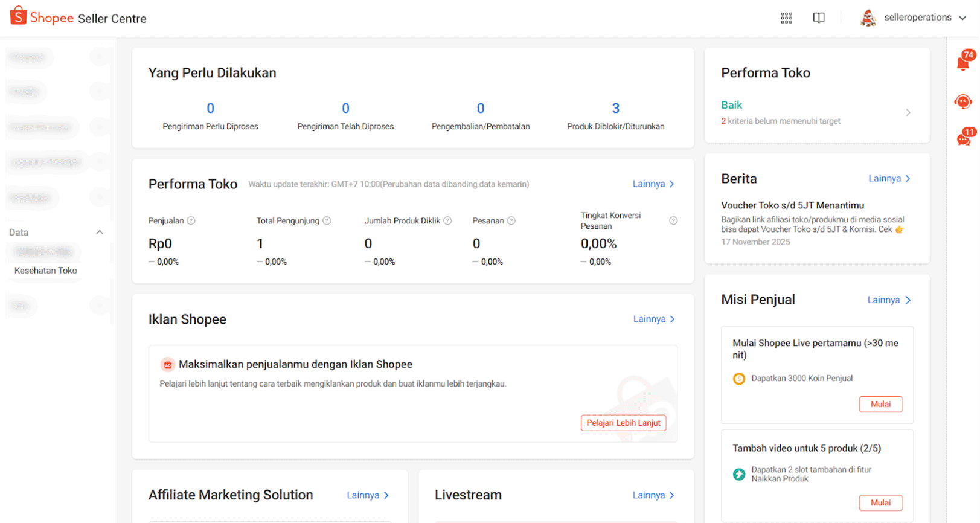
Task: Click the info icon next to Pesanan
Action: [511, 221]
